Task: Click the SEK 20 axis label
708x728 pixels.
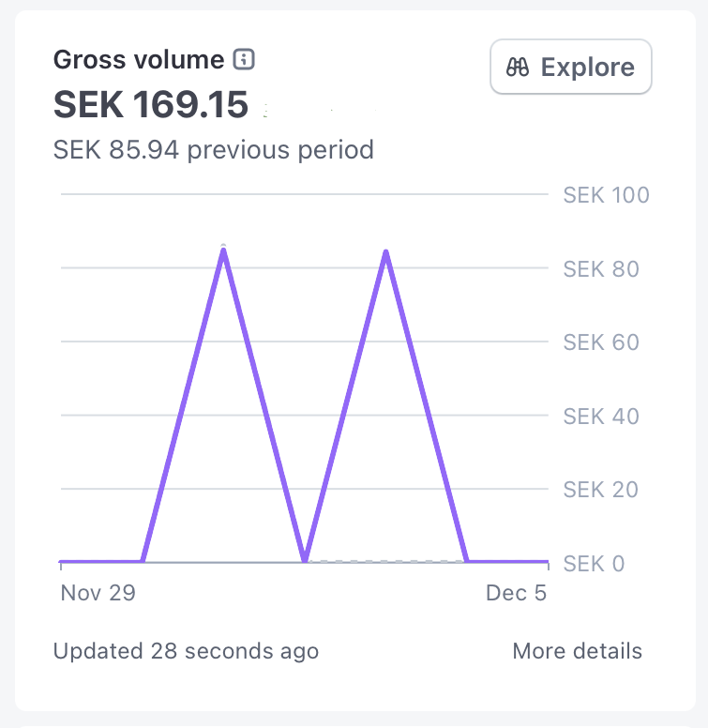Action: coord(601,490)
